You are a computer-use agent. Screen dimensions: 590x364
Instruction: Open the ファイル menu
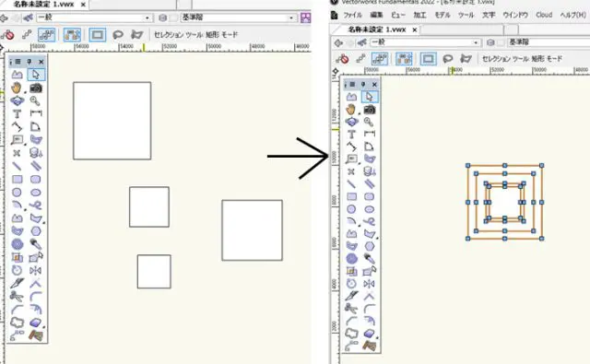[353, 15]
